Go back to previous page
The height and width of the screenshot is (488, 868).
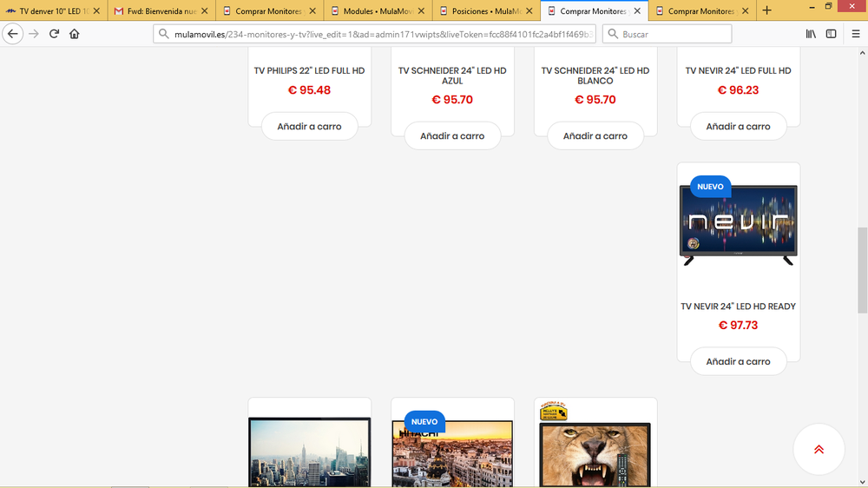coord(13,34)
